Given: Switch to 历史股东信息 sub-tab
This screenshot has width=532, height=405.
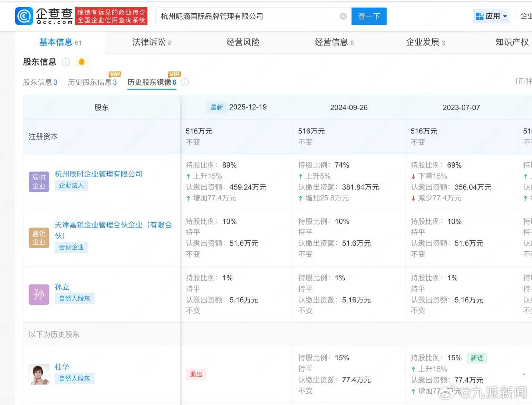Looking at the screenshot, I should tap(92, 83).
